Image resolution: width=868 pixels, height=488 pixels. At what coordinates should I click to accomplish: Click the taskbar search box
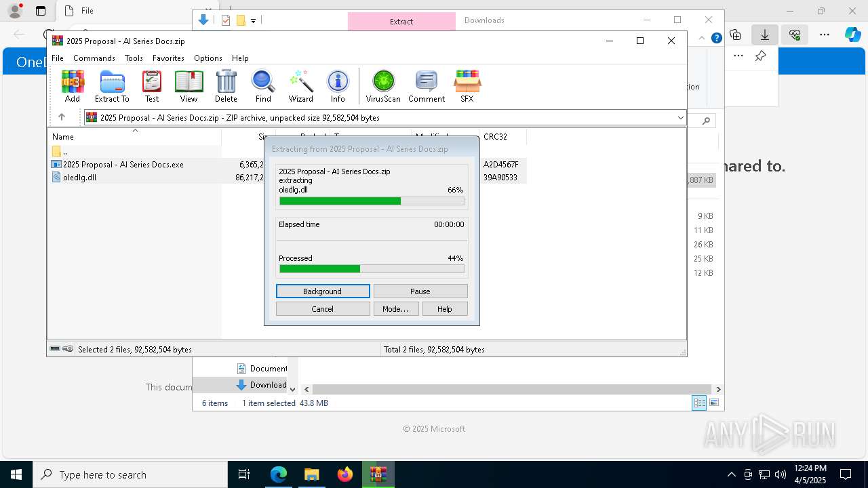pos(130,474)
